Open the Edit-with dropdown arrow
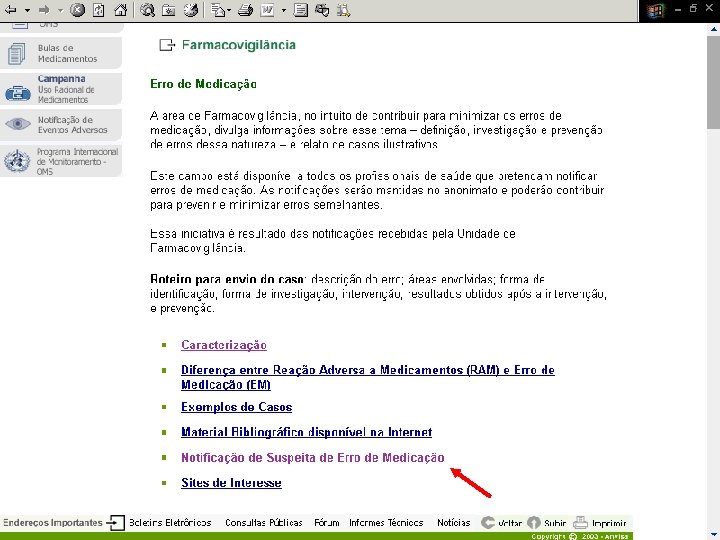This screenshot has width=720, height=540. click(x=283, y=10)
